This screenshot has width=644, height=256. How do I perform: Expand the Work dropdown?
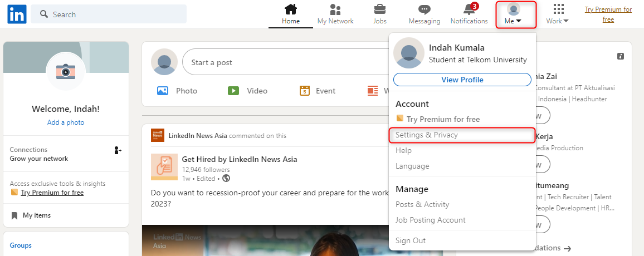tap(557, 21)
